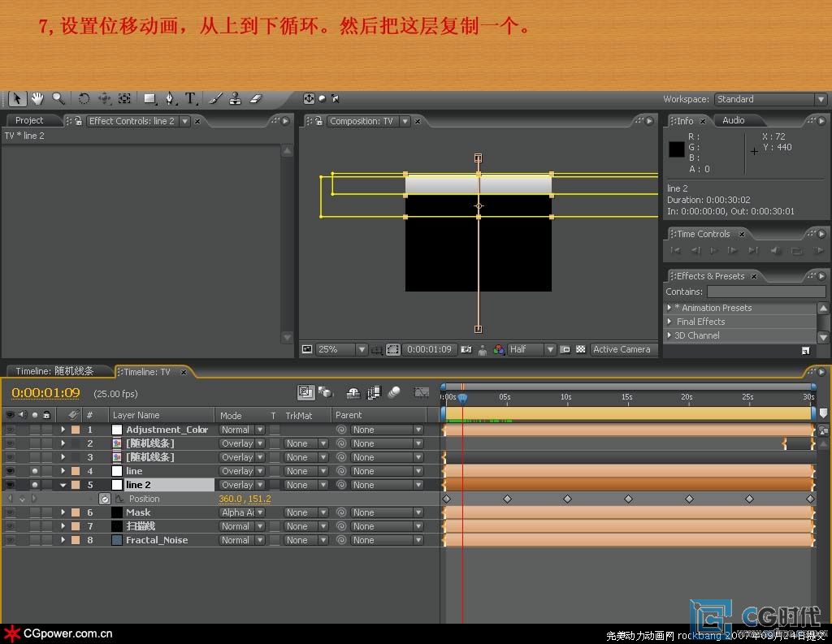Select the Brush tool
Image resolution: width=832 pixels, height=644 pixels.
(x=215, y=98)
